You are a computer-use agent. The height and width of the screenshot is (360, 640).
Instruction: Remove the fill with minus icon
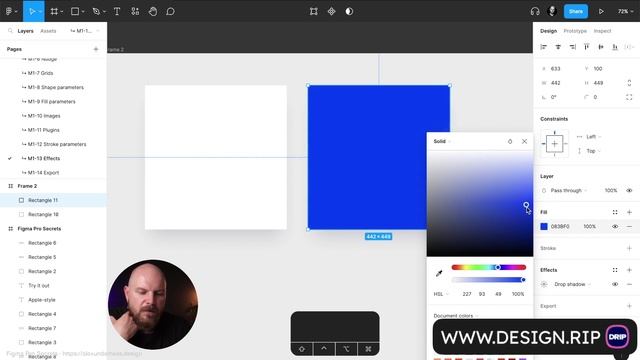click(x=629, y=227)
